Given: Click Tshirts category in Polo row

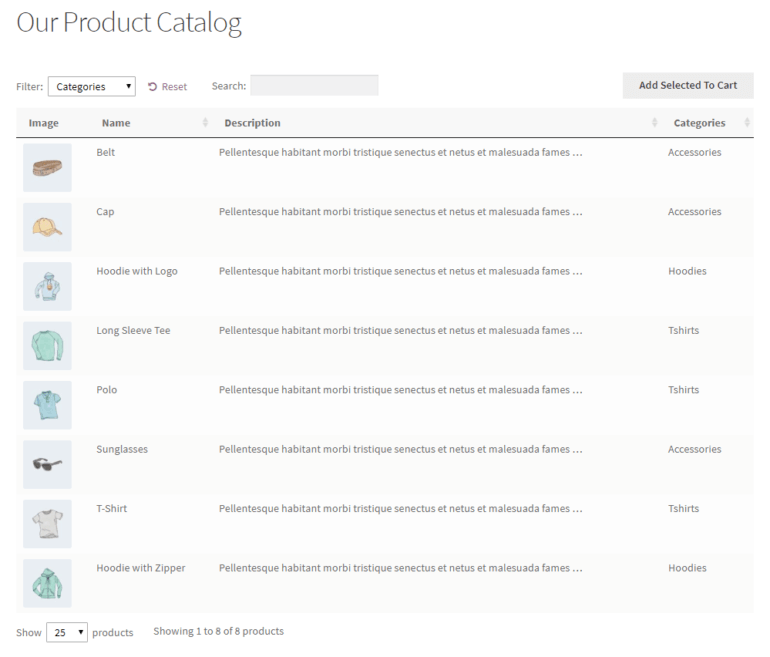Looking at the screenshot, I should coord(683,390).
